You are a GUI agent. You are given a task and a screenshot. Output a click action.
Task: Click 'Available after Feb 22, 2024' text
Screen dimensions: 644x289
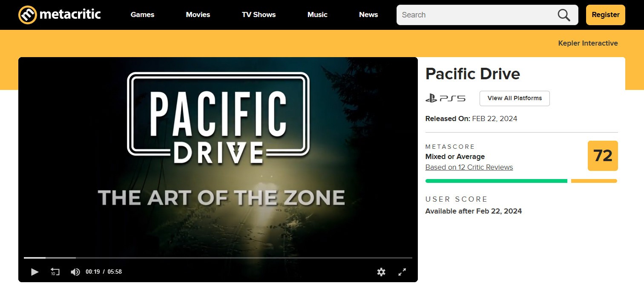point(474,211)
